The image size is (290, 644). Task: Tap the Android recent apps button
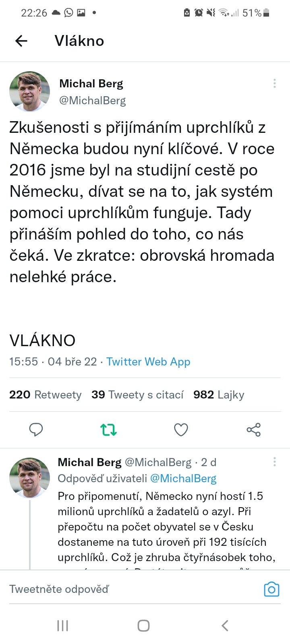click(x=62, y=625)
